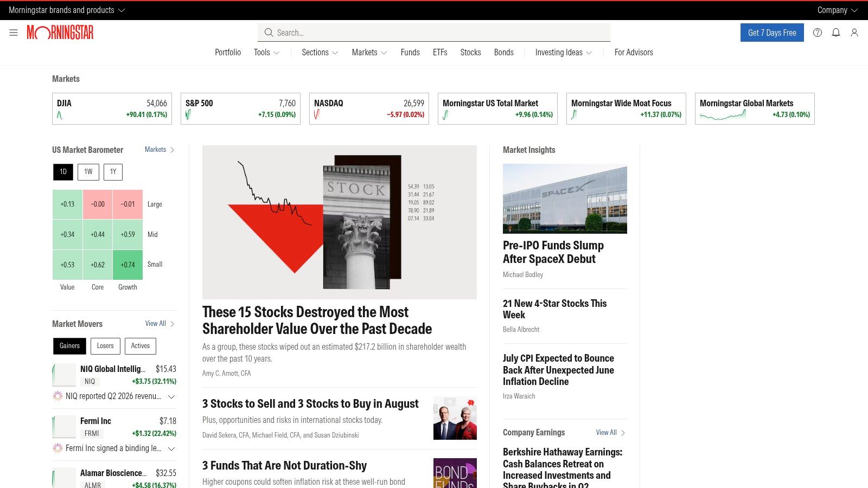Open author Michael Bodley
Screen dimensions: 868x488
tap(523, 275)
